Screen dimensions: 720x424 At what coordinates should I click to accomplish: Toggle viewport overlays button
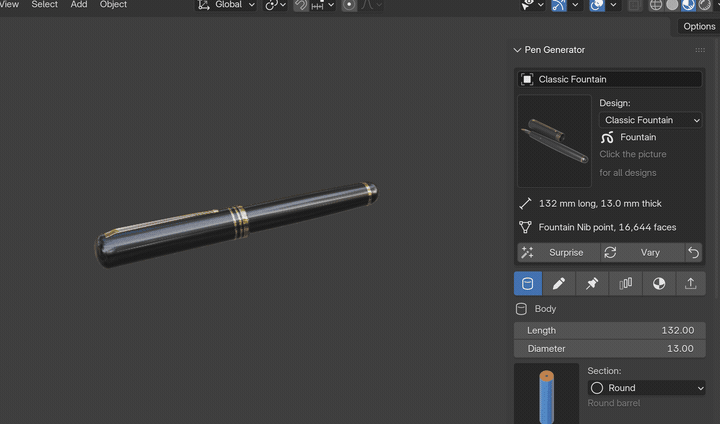[x=596, y=5]
